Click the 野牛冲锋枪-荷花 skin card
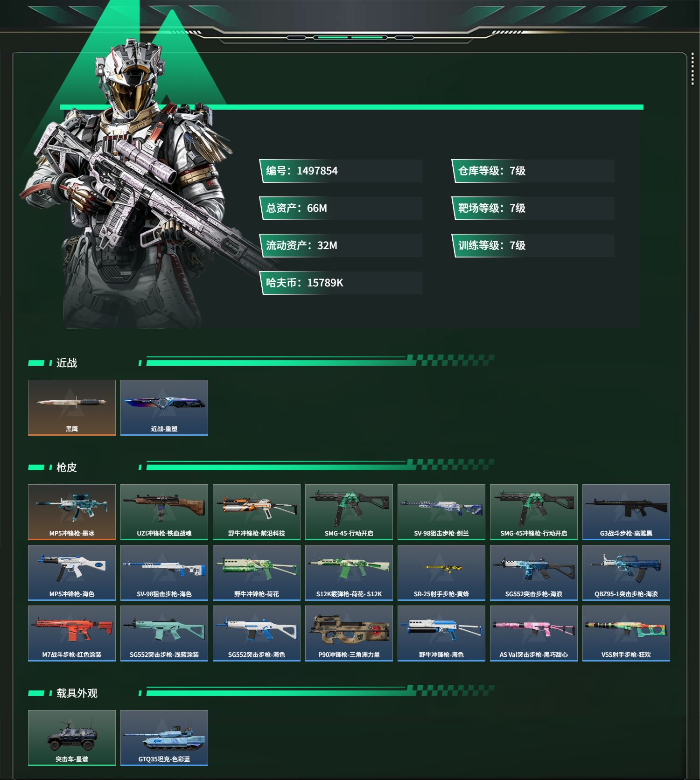 pos(257,573)
